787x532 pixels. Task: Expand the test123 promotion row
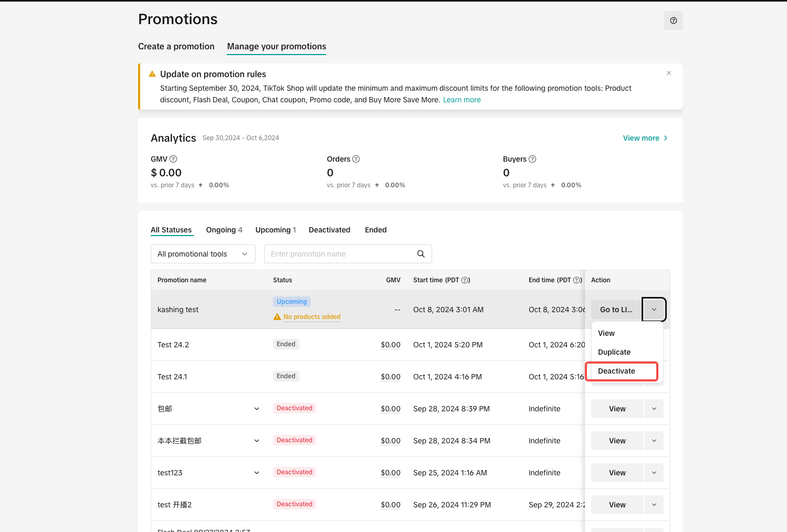pos(257,473)
